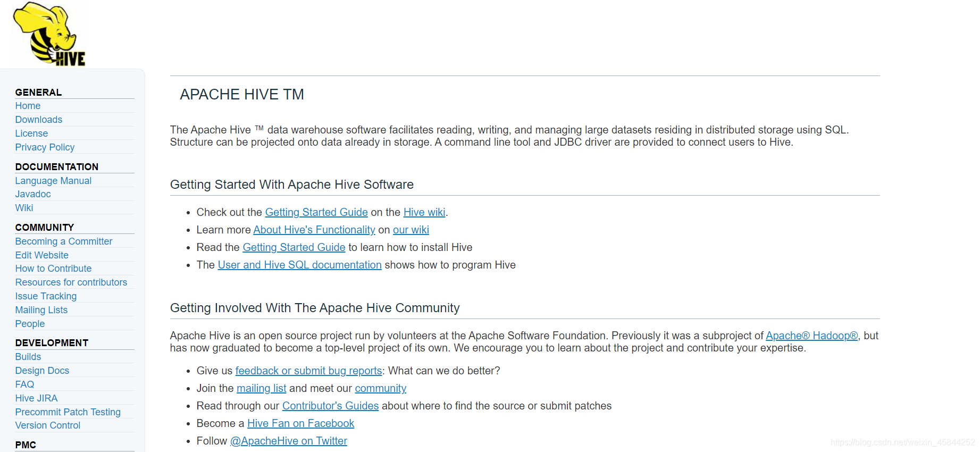This screenshot has width=980, height=452.
Task: Open Resources for contributors link
Action: 71,282
